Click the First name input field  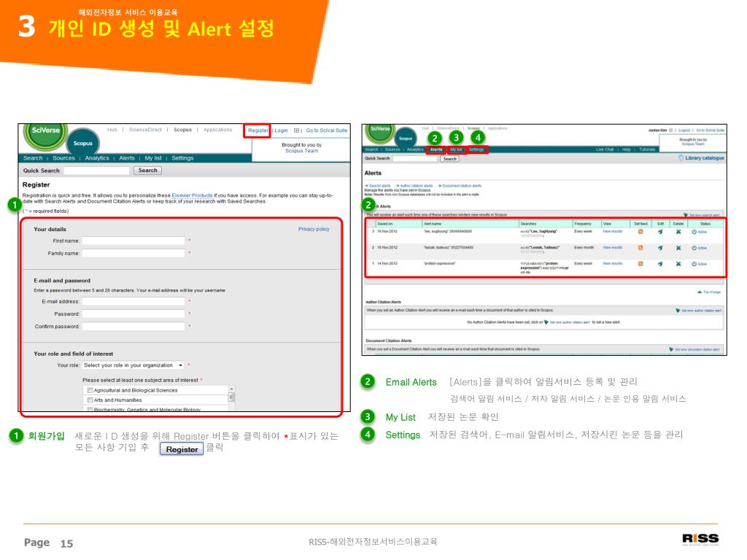(x=133, y=241)
